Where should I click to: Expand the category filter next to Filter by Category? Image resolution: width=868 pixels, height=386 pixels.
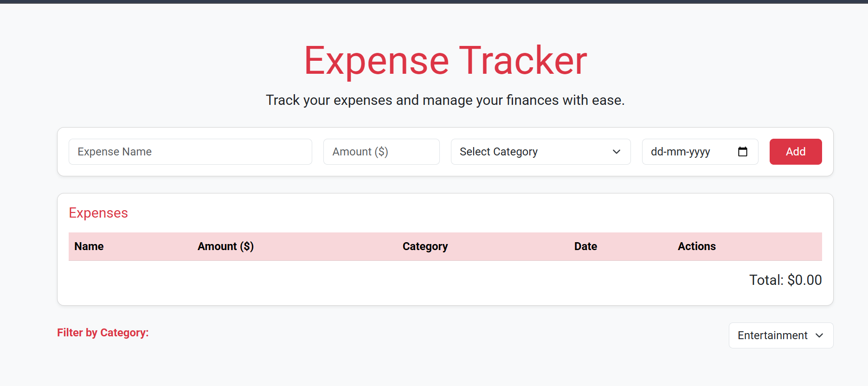[x=780, y=335]
